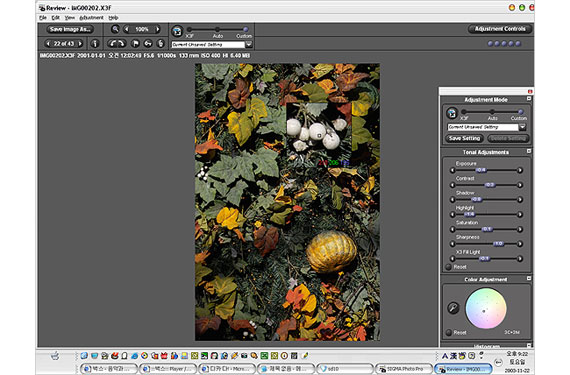Click the top toolbar Current Unsaved Setting field
Screen dimensions: 570x375
point(208,44)
